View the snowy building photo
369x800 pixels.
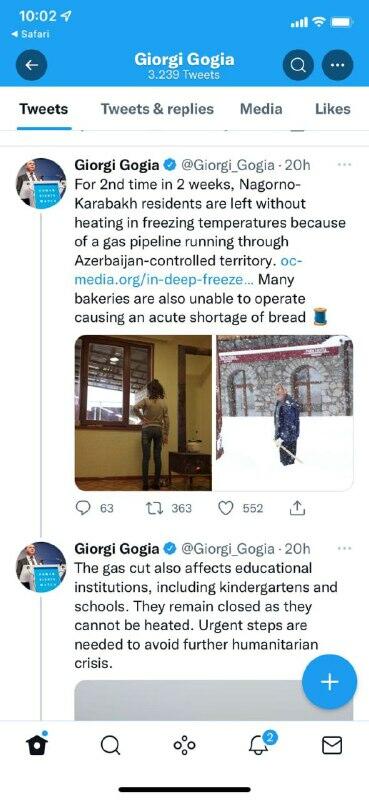285,413
